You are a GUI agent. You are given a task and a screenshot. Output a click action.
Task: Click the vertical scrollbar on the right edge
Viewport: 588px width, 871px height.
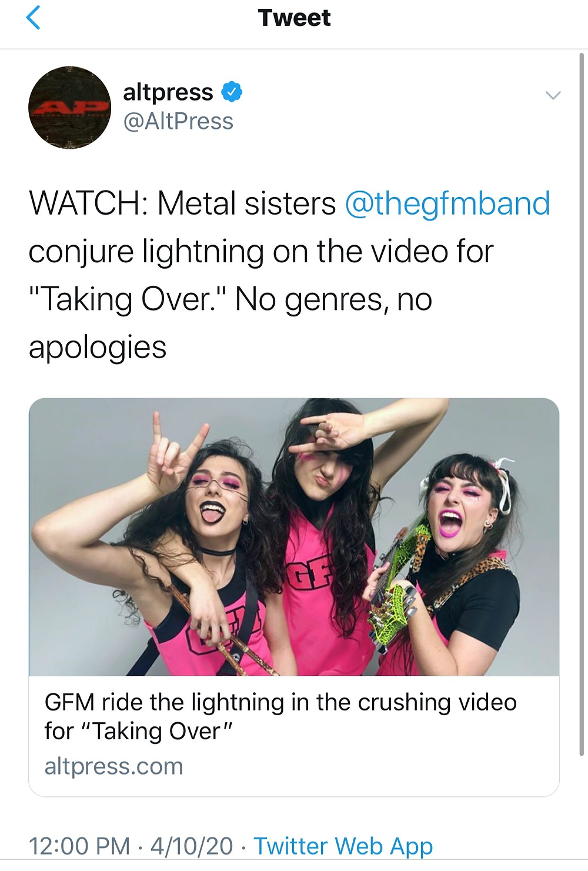[582, 406]
